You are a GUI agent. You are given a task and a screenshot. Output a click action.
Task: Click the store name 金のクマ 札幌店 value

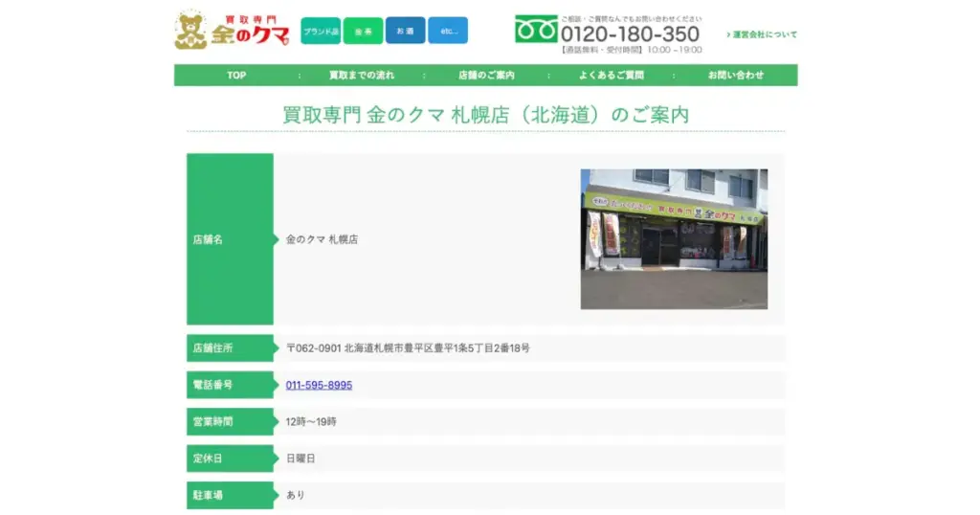[322, 239]
